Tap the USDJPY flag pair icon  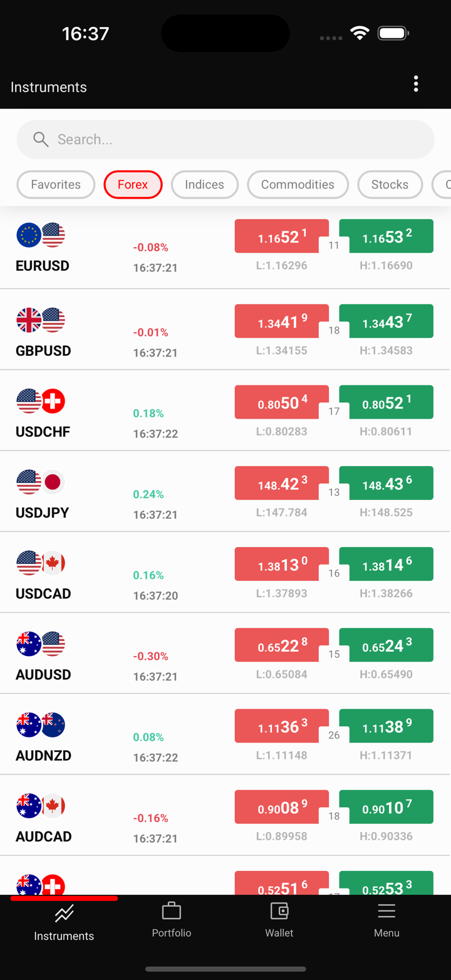(41, 482)
